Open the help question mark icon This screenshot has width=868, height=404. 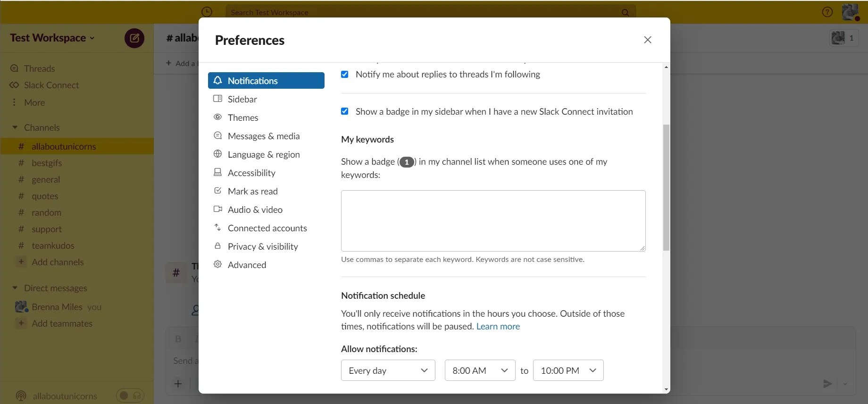(x=827, y=12)
